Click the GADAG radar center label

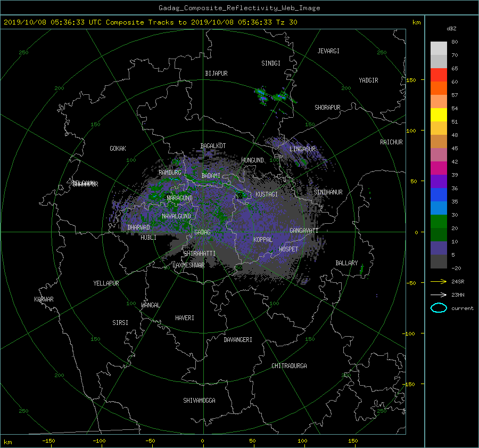(202, 232)
